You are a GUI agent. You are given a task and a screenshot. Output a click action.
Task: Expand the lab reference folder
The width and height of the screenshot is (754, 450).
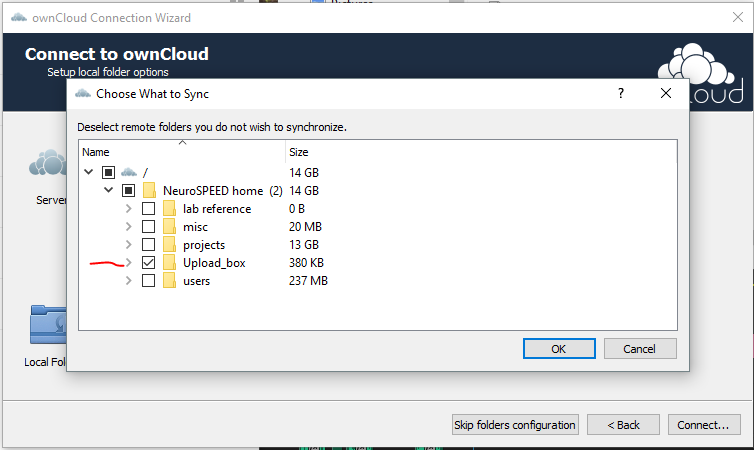click(x=128, y=209)
